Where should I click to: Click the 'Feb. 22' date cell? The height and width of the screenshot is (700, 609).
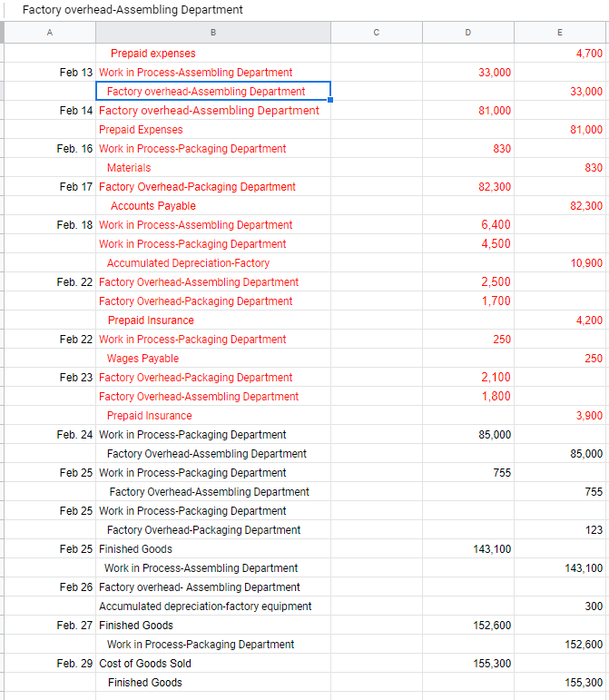(50, 282)
